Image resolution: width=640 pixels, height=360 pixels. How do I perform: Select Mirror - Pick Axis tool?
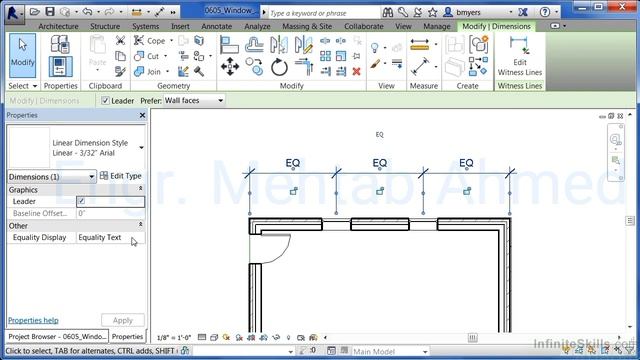279,45
